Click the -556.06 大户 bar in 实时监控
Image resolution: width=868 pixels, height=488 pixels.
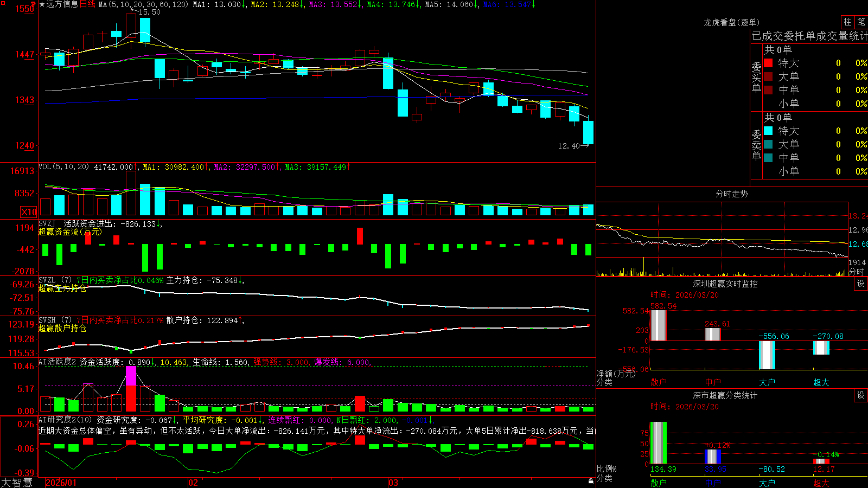[767, 355]
